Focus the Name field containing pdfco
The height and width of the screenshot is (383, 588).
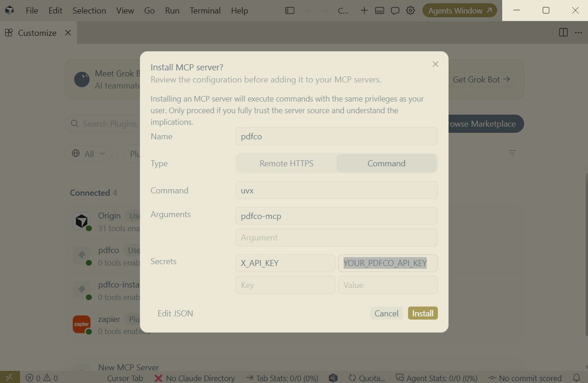337,137
